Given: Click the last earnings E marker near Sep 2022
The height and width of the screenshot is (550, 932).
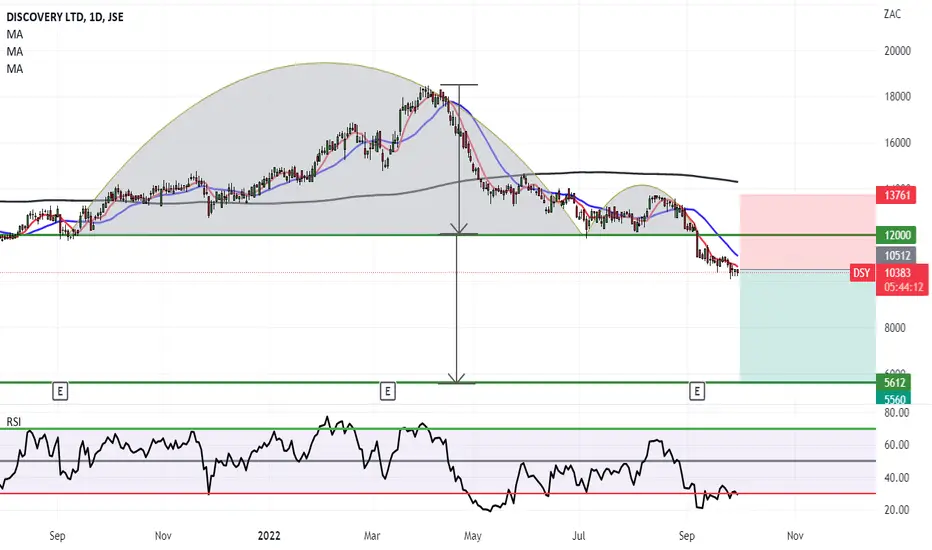Looking at the screenshot, I should pyautogui.click(x=697, y=391).
